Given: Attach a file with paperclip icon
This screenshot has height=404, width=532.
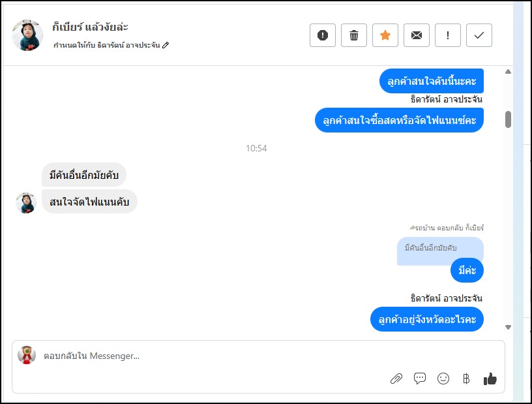Looking at the screenshot, I should (x=396, y=379).
